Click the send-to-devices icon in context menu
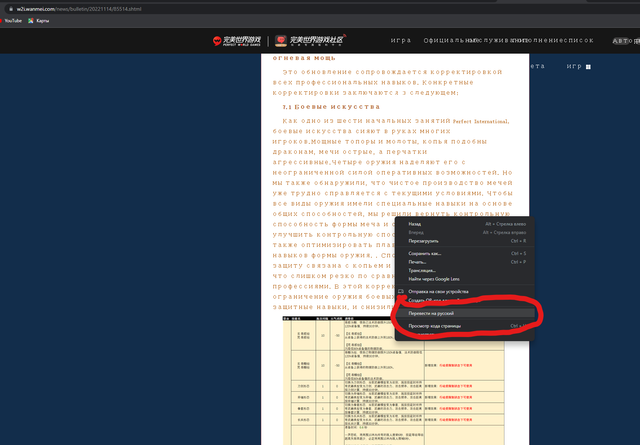 (x=401, y=291)
